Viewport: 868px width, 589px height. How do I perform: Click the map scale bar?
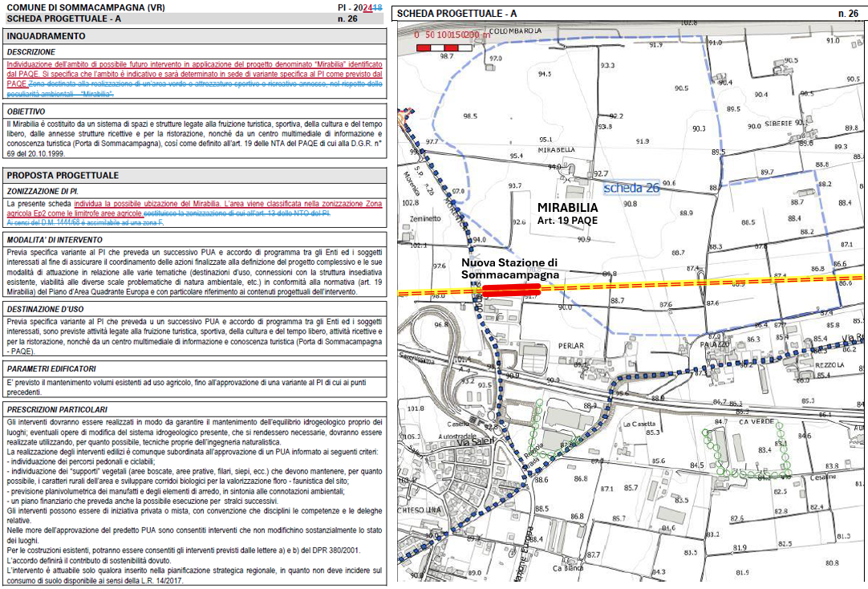pos(444,48)
